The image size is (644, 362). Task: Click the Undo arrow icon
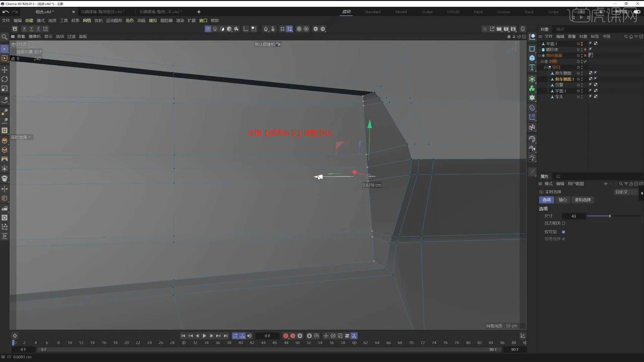[5, 12]
